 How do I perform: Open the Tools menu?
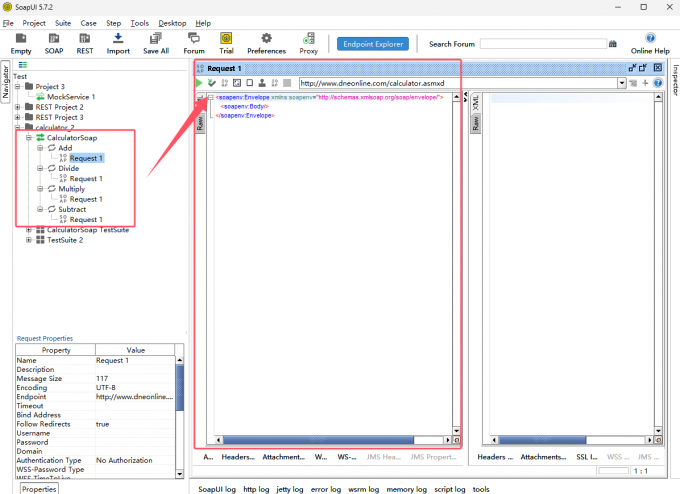click(140, 23)
